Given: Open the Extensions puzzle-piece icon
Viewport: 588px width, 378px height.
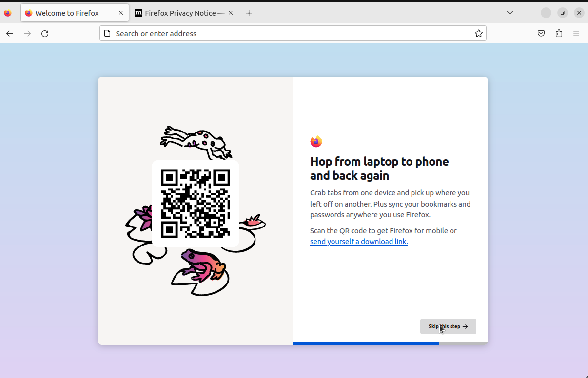Looking at the screenshot, I should coord(559,33).
